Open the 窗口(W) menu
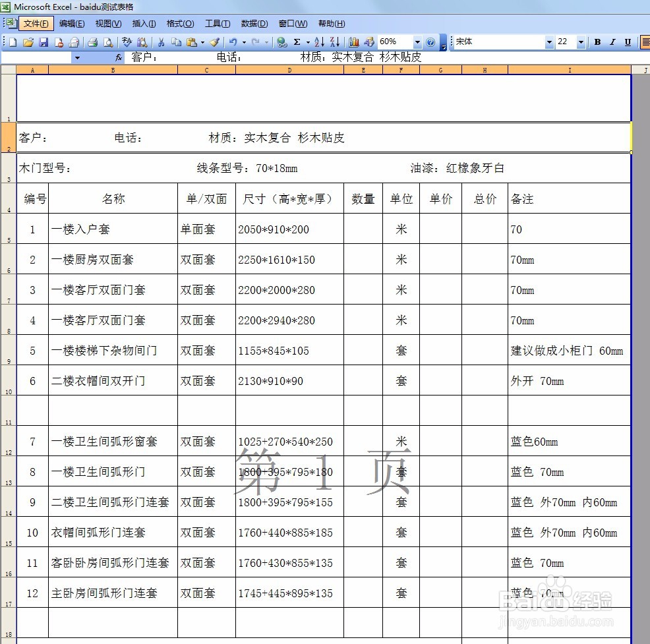The image size is (650, 644). [x=293, y=24]
